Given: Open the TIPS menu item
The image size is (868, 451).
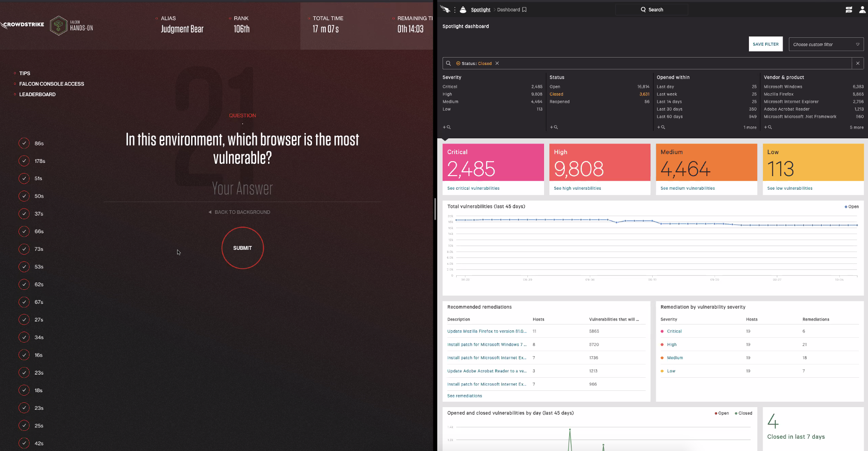Looking at the screenshot, I should 25,73.
